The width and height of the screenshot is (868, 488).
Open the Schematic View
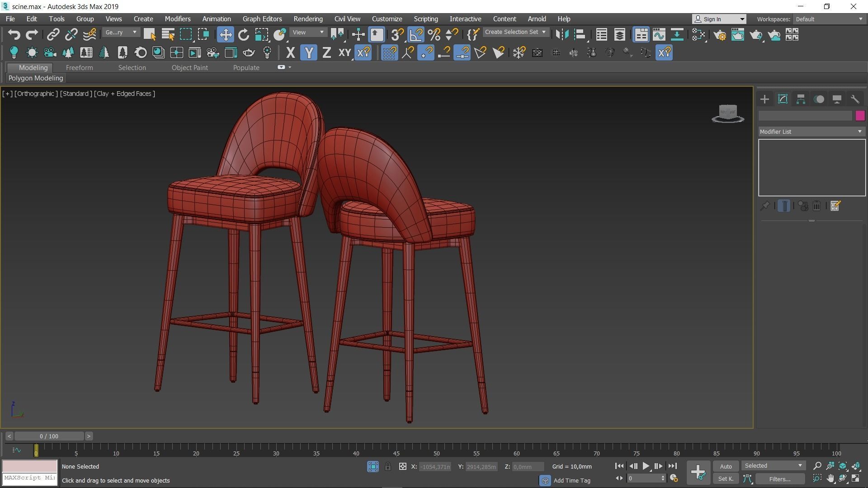[x=677, y=35]
